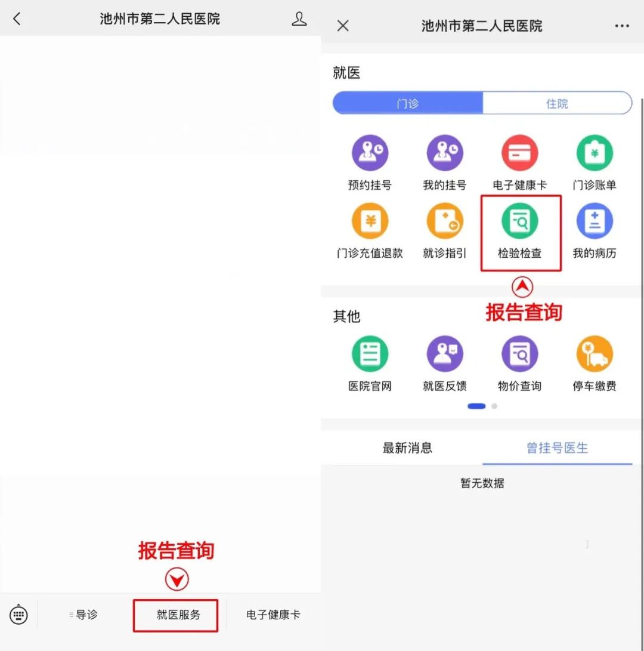Screen dimensions: 644x651
Task: Switch to the 住院 inpatient segment
Action: point(557,103)
